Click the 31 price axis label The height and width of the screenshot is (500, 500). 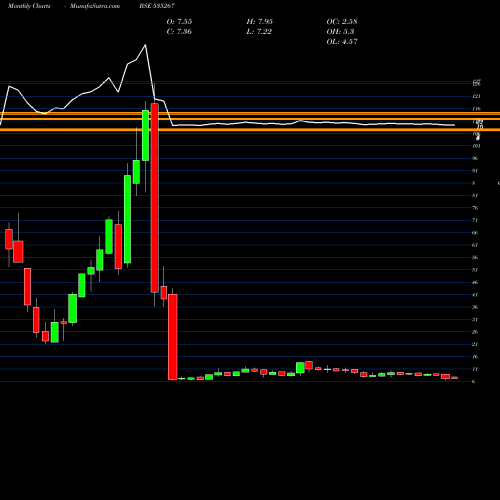(x=475, y=319)
